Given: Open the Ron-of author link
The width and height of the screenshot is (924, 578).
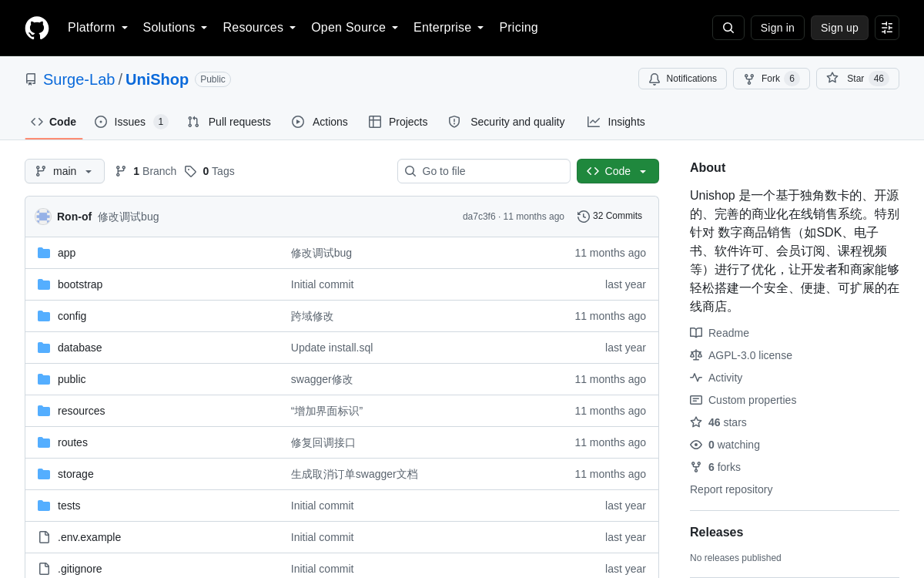Looking at the screenshot, I should 74,217.
